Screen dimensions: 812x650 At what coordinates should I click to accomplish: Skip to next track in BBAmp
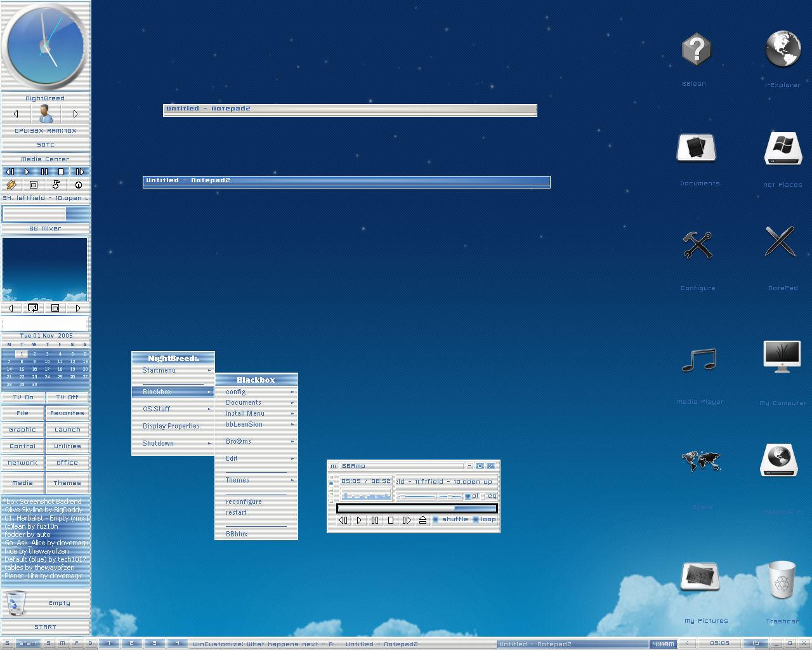click(x=407, y=520)
